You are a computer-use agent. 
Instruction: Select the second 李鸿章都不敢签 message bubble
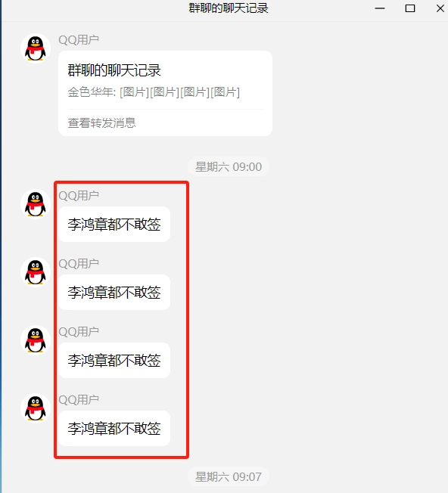114,292
